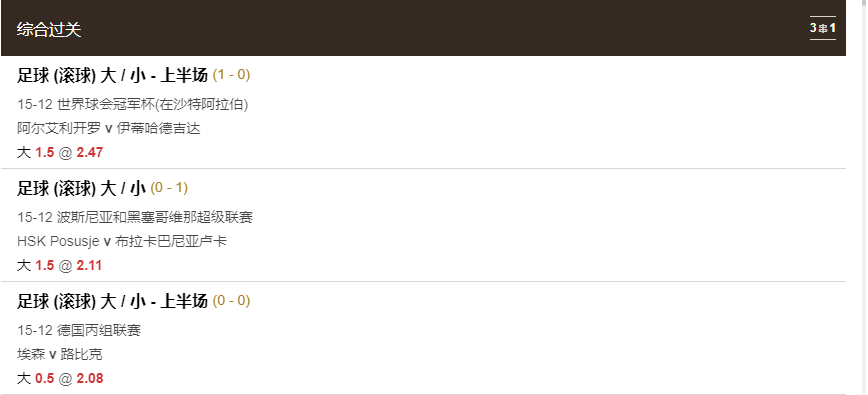Open first bet heading 大 / 小 - 上半场 (1 - 0)

(133, 75)
